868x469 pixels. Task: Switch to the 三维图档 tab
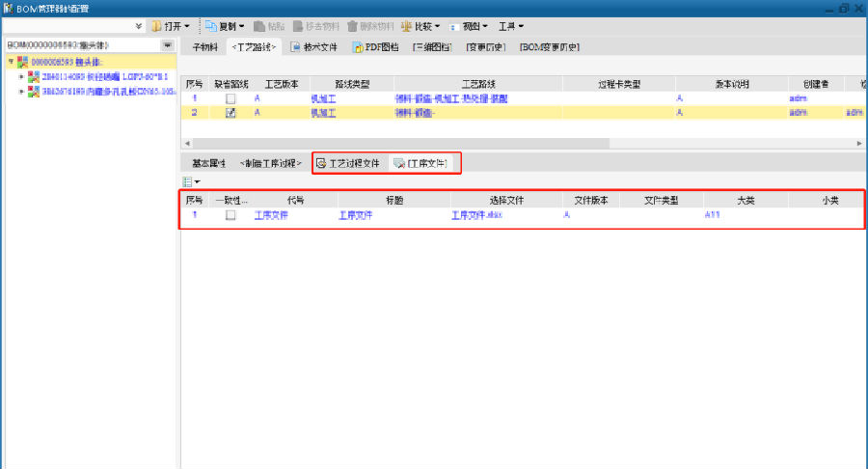[432, 47]
